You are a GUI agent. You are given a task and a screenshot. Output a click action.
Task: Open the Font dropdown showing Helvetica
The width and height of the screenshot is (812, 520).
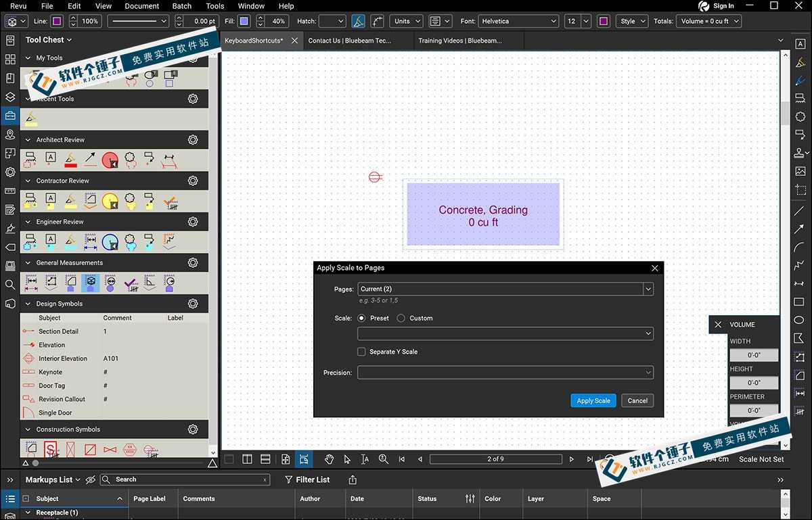point(518,21)
